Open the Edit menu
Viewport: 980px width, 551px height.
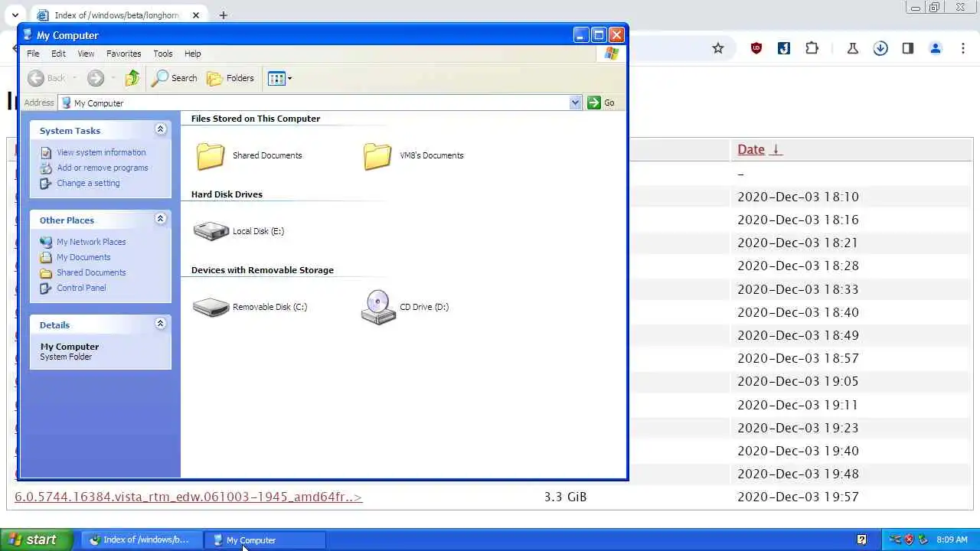tap(58, 54)
